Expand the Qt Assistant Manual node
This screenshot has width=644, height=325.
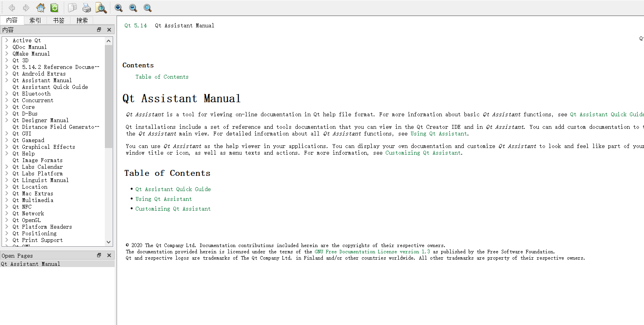7,80
